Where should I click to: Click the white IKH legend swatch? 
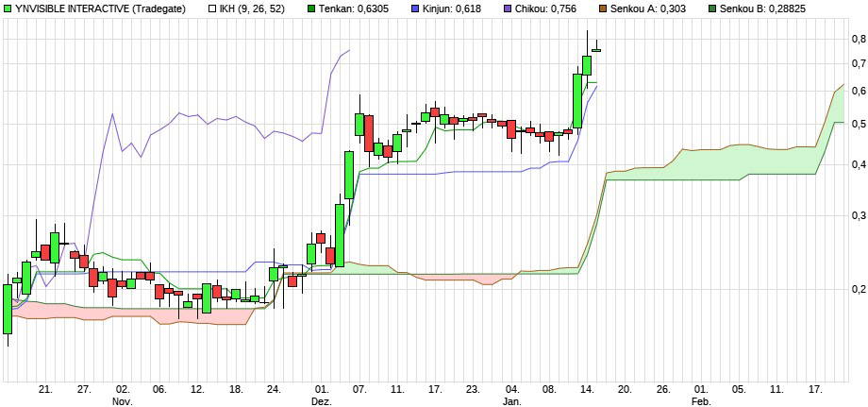(211, 8)
